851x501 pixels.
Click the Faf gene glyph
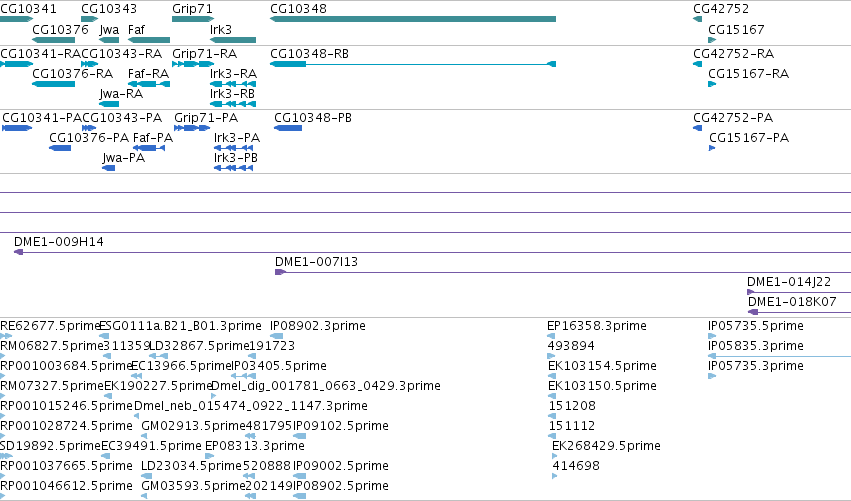[x=149, y=40]
